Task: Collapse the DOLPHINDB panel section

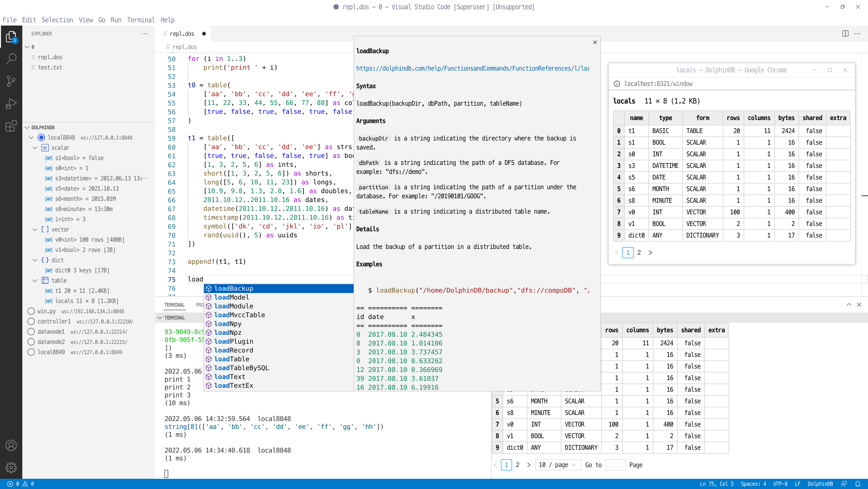Action: [27, 127]
